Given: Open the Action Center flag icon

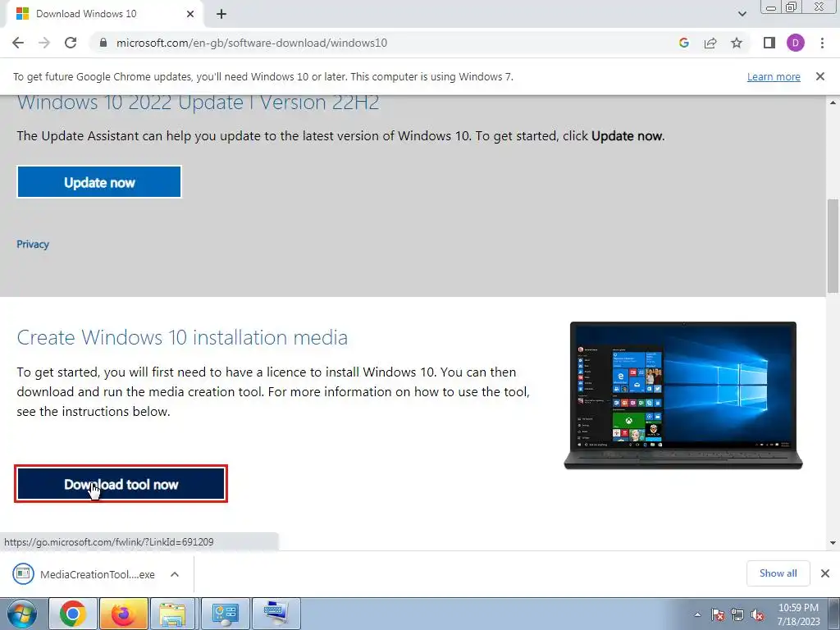Looking at the screenshot, I should point(718,614).
